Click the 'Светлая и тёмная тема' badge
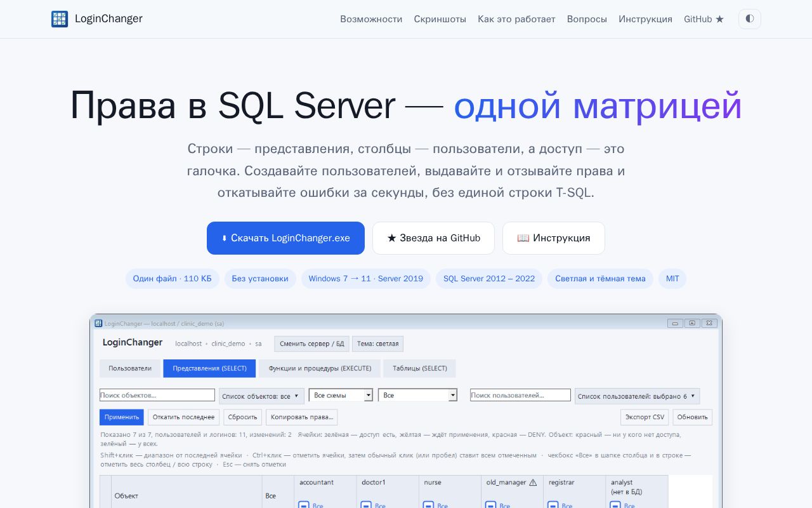The width and height of the screenshot is (812, 508). click(x=600, y=279)
